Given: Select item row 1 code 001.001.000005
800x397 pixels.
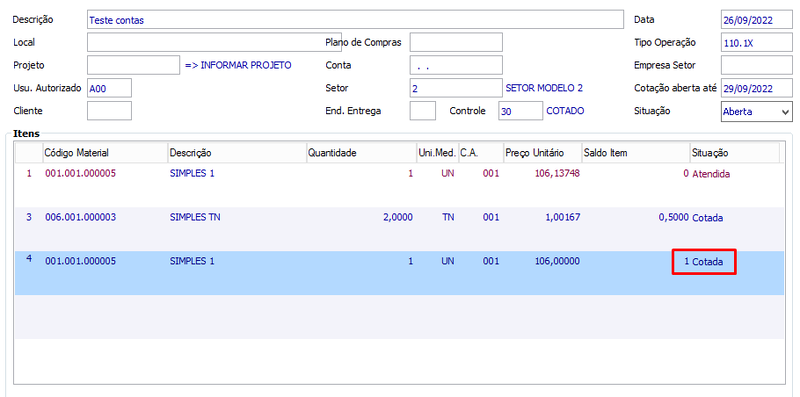Looking at the screenshot, I should point(81,173).
